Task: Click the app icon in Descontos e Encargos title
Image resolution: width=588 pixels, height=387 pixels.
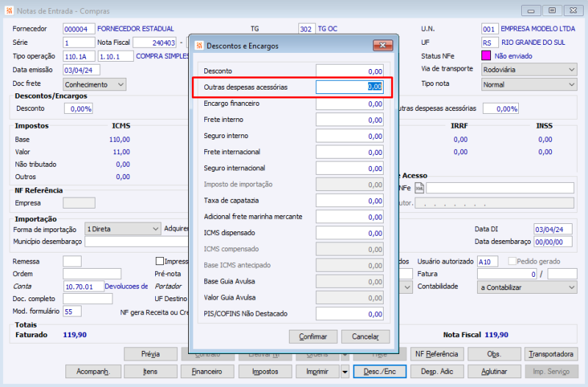Action: point(199,46)
